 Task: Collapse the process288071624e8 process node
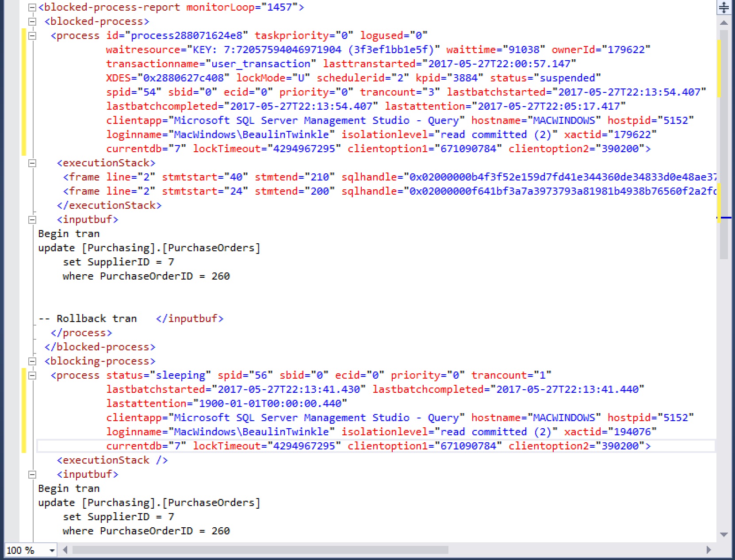pyautogui.click(x=32, y=36)
